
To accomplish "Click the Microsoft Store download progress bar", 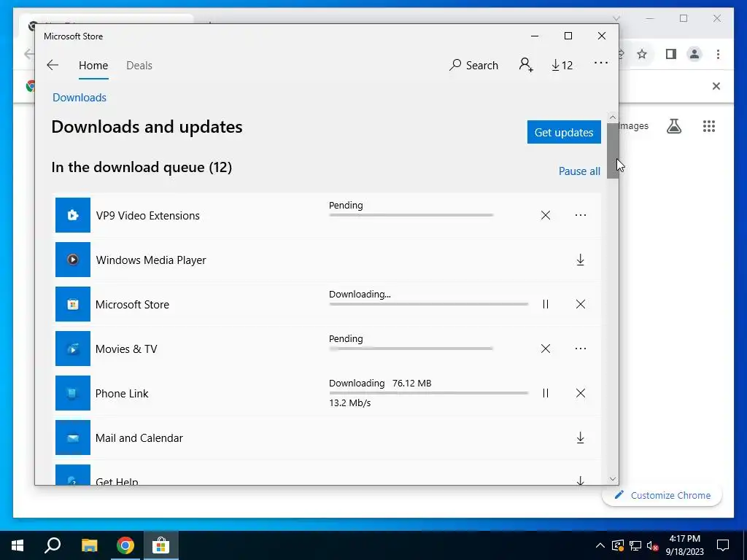I will (429, 304).
